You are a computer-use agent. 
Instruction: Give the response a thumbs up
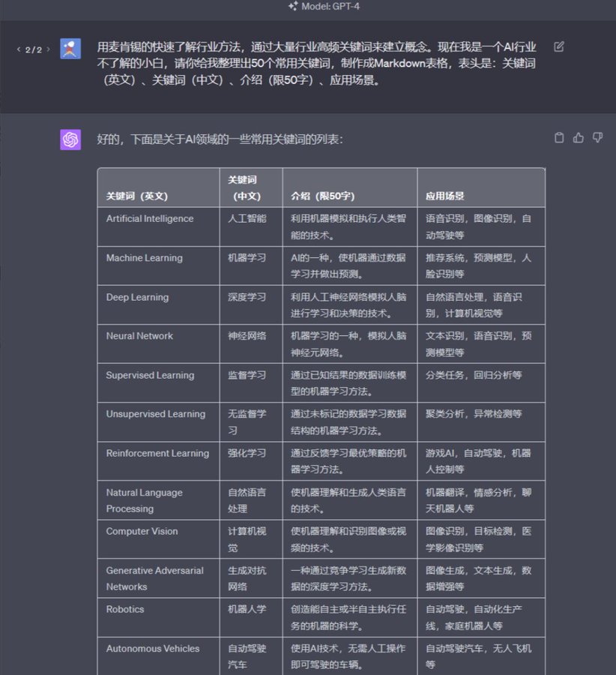click(x=578, y=138)
